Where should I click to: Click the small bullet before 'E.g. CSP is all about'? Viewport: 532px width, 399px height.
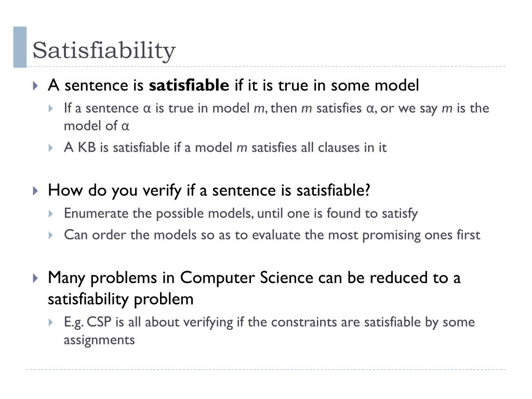51,322
